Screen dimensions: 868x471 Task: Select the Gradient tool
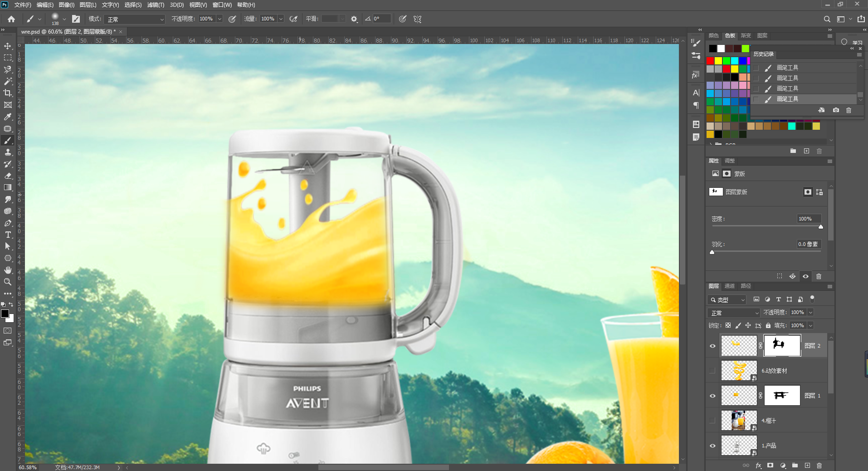coord(8,187)
